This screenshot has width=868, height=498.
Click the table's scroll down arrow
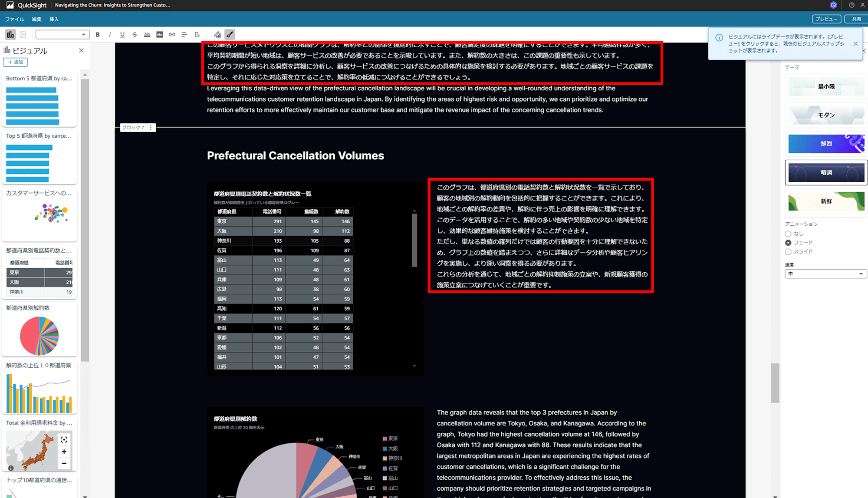[x=414, y=366]
